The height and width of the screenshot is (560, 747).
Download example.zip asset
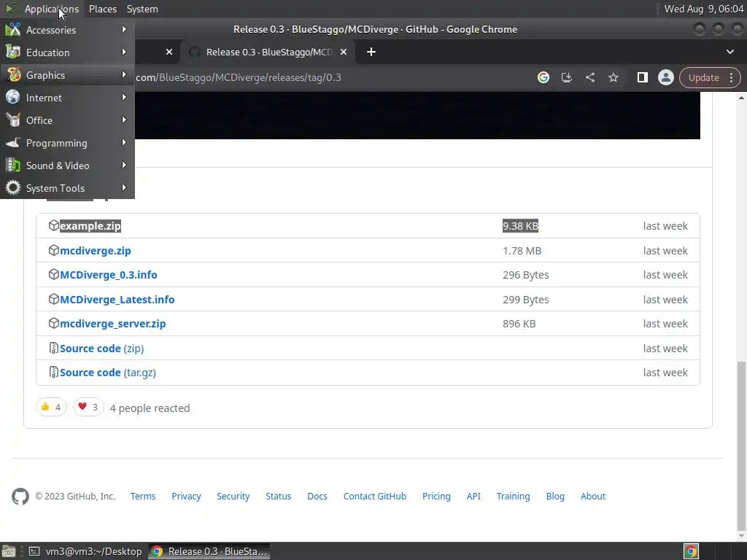90,226
